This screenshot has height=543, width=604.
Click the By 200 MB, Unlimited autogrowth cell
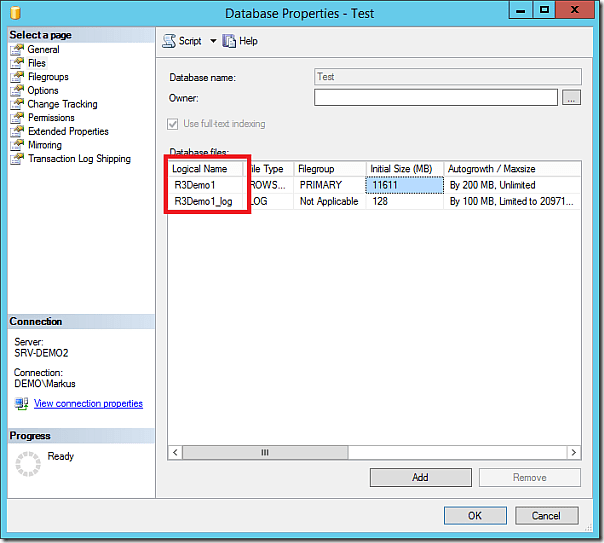(512, 185)
